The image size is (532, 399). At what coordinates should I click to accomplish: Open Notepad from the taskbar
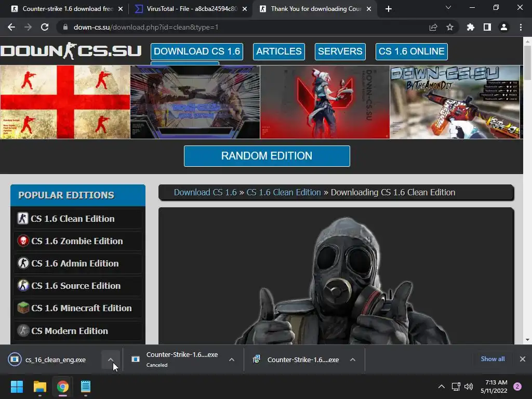(x=86, y=387)
